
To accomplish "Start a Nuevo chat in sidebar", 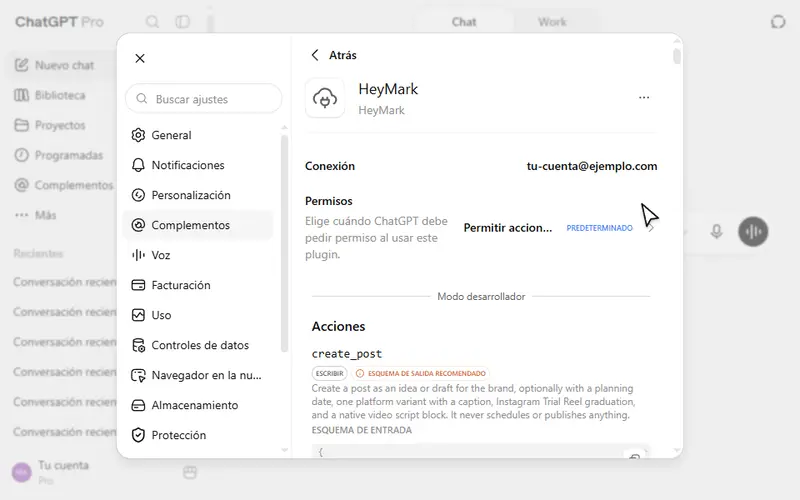I will (x=61, y=65).
